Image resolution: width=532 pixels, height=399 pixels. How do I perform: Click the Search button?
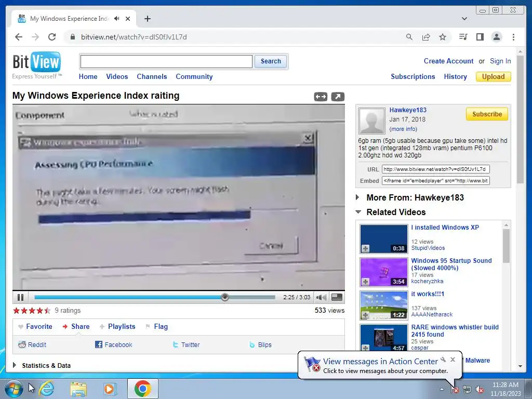tap(271, 61)
